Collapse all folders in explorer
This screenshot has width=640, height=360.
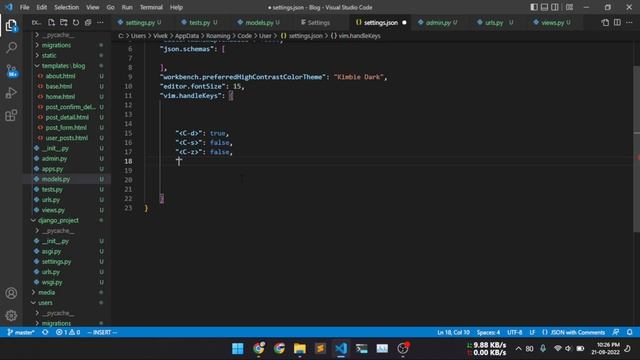(x=88, y=22)
